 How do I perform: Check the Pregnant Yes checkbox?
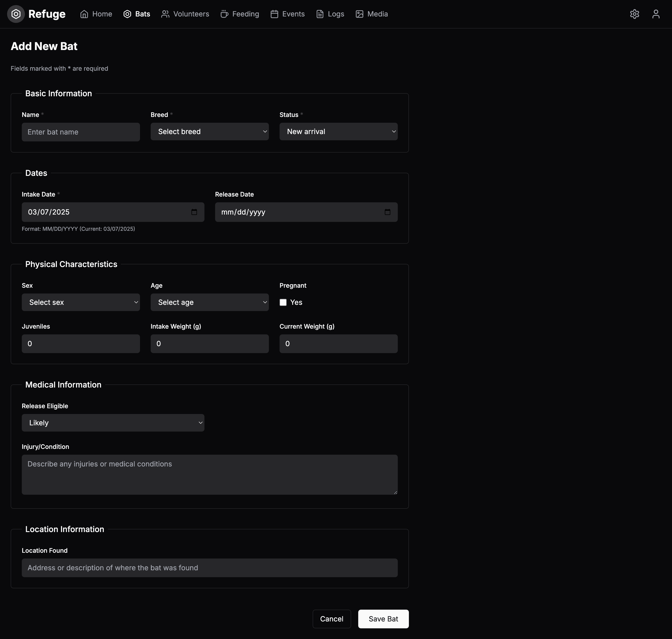click(x=283, y=302)
